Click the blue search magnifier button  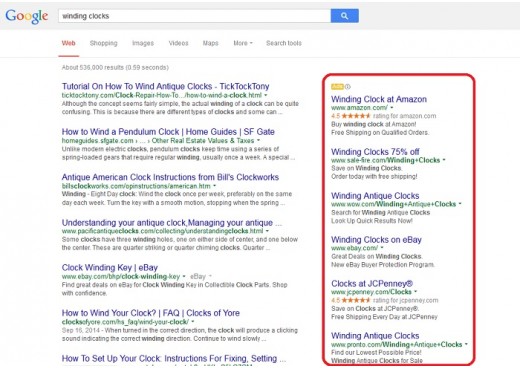click(x=345, y=16)
